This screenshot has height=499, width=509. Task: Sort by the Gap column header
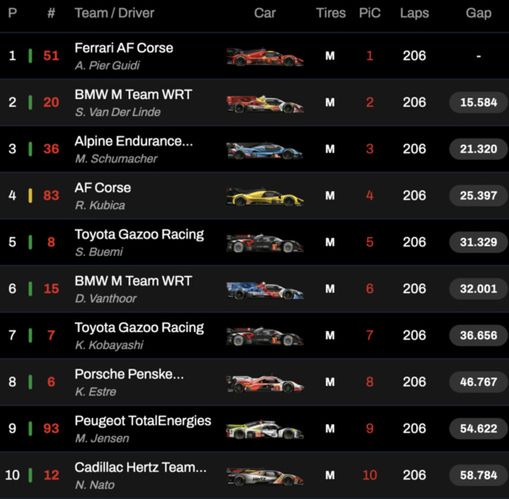point(478,13)
